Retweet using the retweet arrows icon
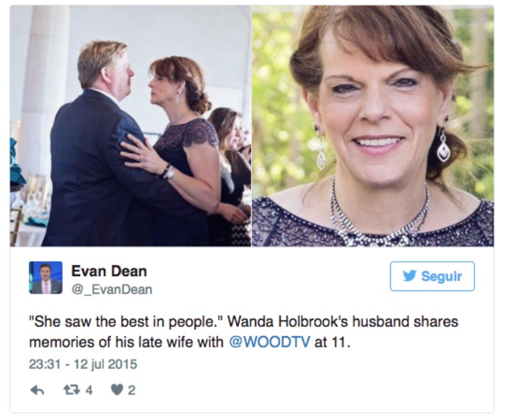The width and height of the screenshot is (516, 420). click(x=72, y=390)
